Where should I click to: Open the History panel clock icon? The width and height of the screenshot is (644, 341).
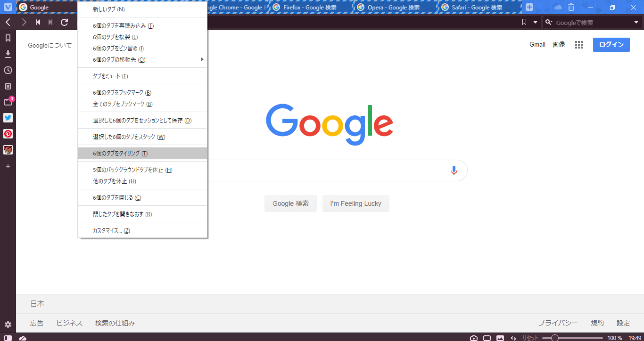pos(8,70)
